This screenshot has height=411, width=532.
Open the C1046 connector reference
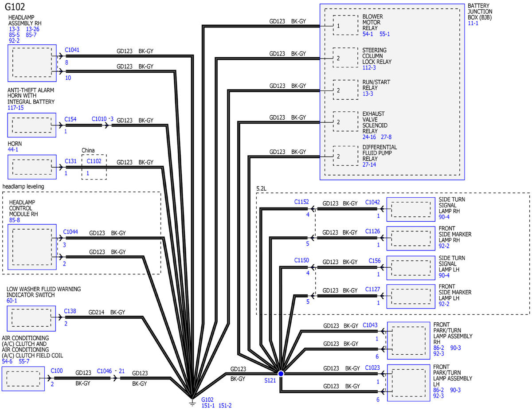pyautogui.click(x=105, y=371)
